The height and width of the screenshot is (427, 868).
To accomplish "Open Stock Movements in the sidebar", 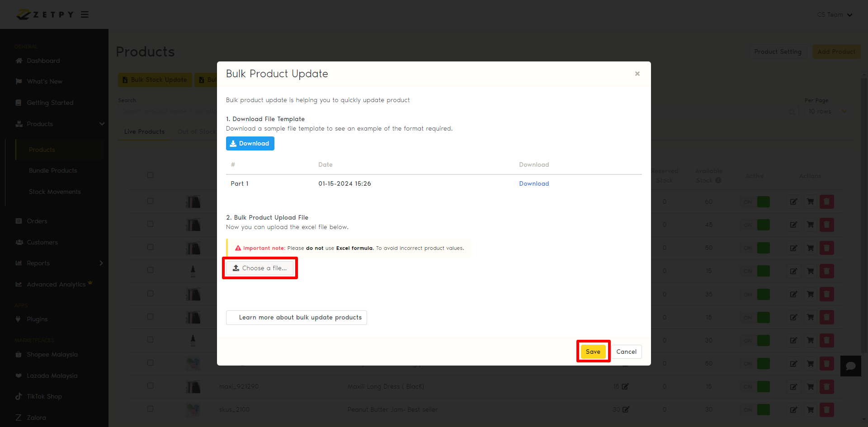I will coord(55,192).
